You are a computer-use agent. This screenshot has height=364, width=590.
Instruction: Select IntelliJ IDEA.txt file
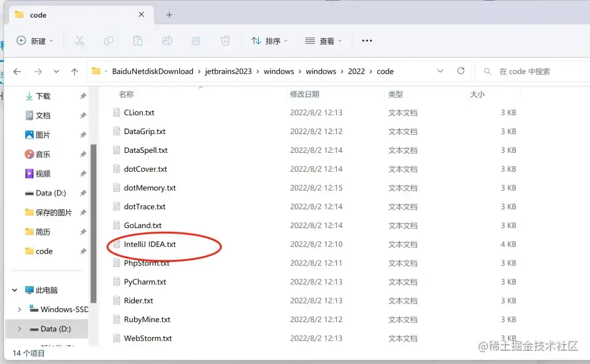pos(150,244)
